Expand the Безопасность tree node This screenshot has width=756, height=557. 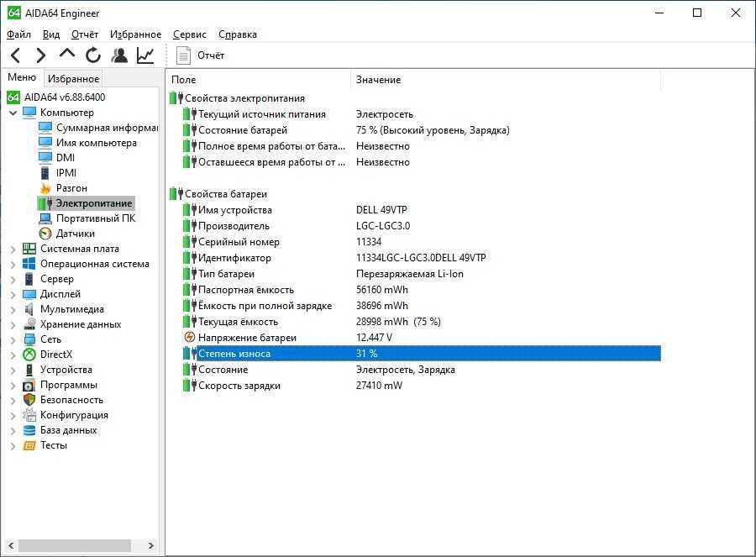(13, 400)
